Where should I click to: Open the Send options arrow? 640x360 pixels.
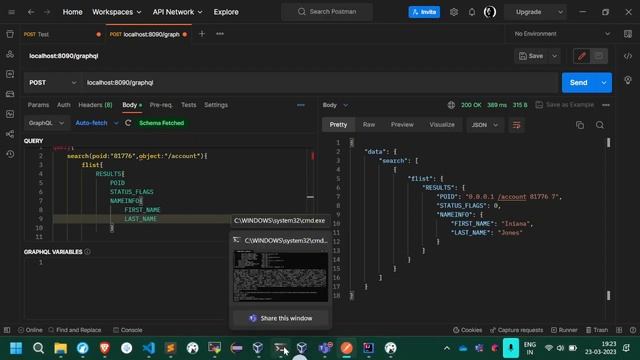click(604, 82)
